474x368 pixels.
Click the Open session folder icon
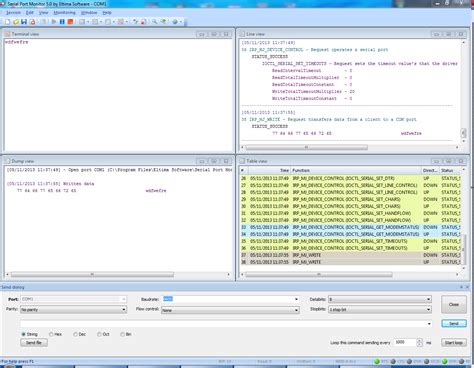16,22
